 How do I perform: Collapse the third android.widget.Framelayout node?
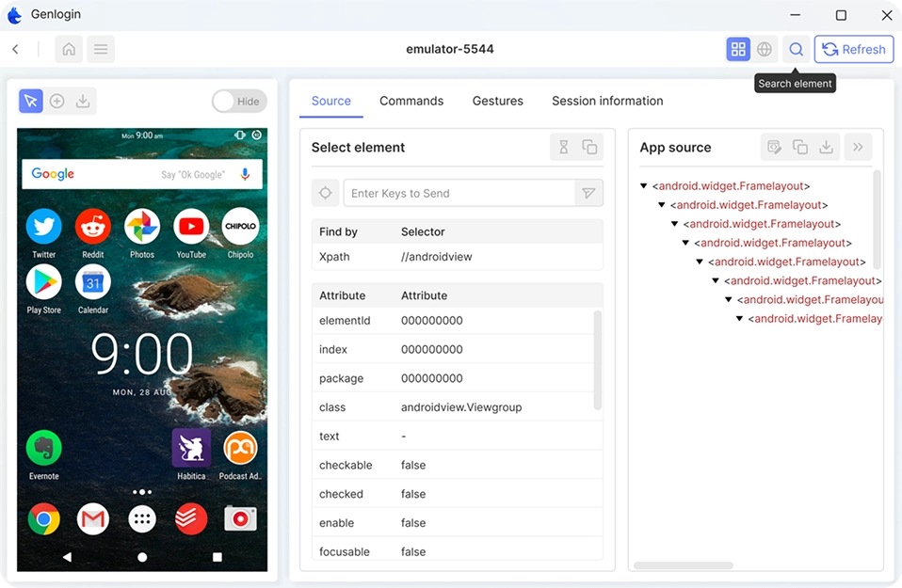675,224
